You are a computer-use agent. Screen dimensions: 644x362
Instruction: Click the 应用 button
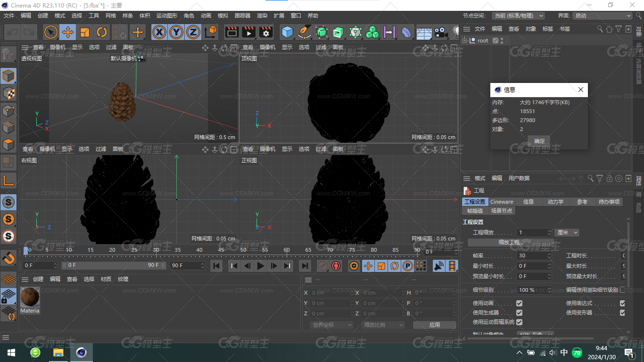434,325
